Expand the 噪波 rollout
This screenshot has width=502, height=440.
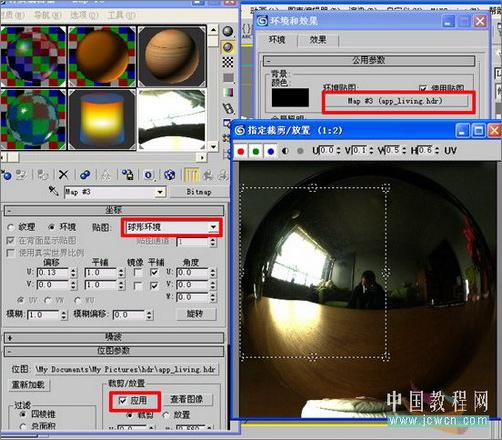point(114,337)
